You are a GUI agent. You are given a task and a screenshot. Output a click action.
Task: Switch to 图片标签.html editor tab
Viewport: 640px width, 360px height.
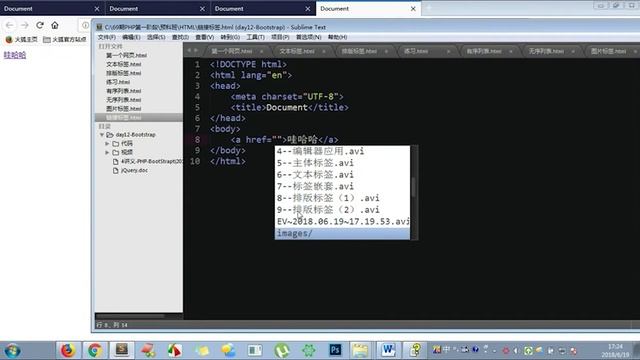(x=608, y=51)
